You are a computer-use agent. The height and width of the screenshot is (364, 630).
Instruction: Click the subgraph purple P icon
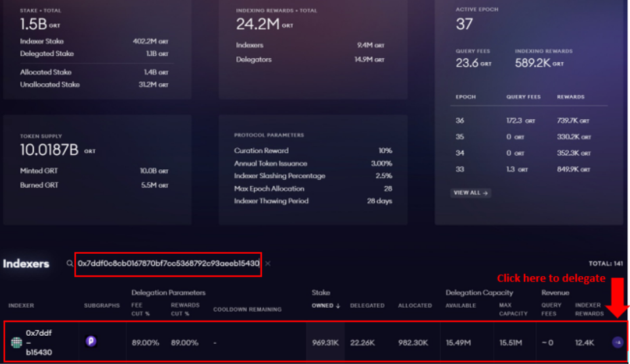(91, 341)
